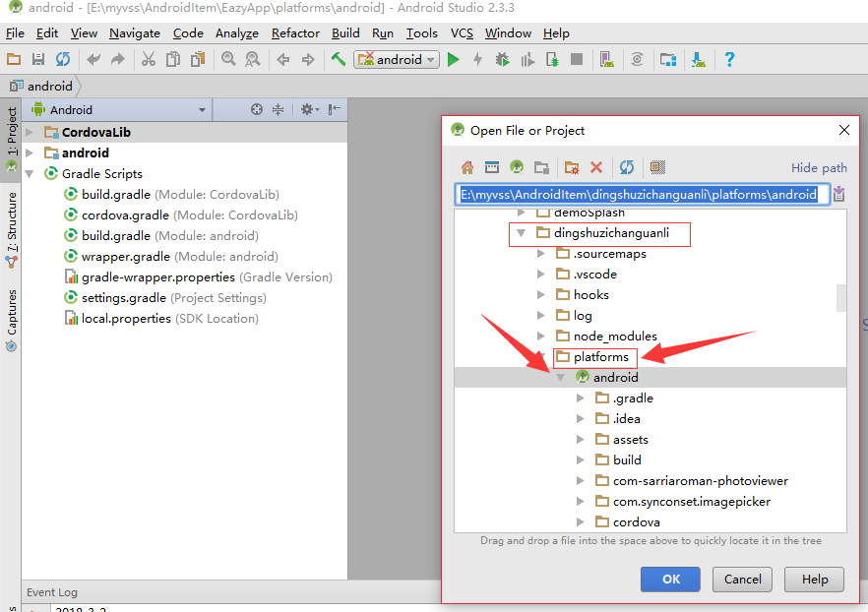This screenshot has height=612, width=868.
Task: Hide the Project tool window
Action: (334, 109)
